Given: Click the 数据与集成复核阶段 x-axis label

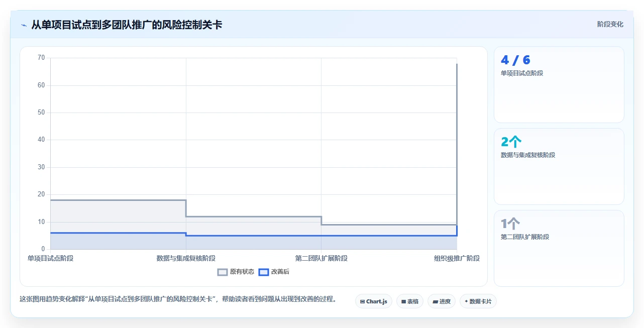Looking at the screenshot, I should 186,258.
